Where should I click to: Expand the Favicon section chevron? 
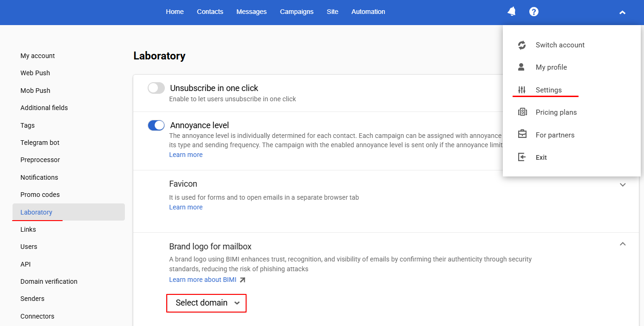click(x=623, y=185)
